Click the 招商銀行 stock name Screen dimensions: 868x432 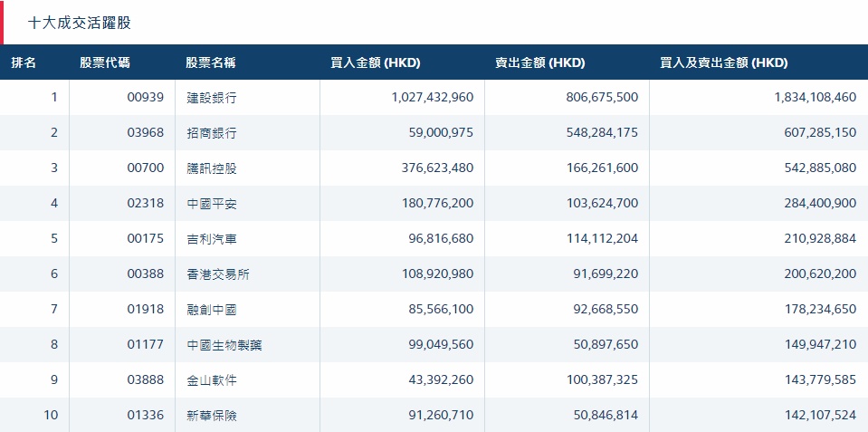pyautogui.click(x=212, y=133)
